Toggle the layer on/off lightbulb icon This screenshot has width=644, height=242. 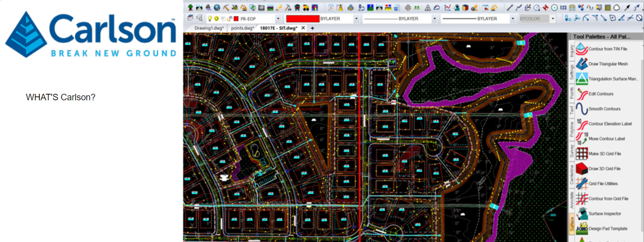[209, 19]
